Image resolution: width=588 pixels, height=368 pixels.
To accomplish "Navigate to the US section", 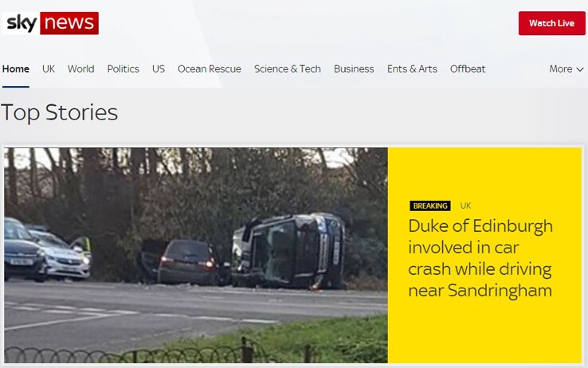I will pos(159,69).
